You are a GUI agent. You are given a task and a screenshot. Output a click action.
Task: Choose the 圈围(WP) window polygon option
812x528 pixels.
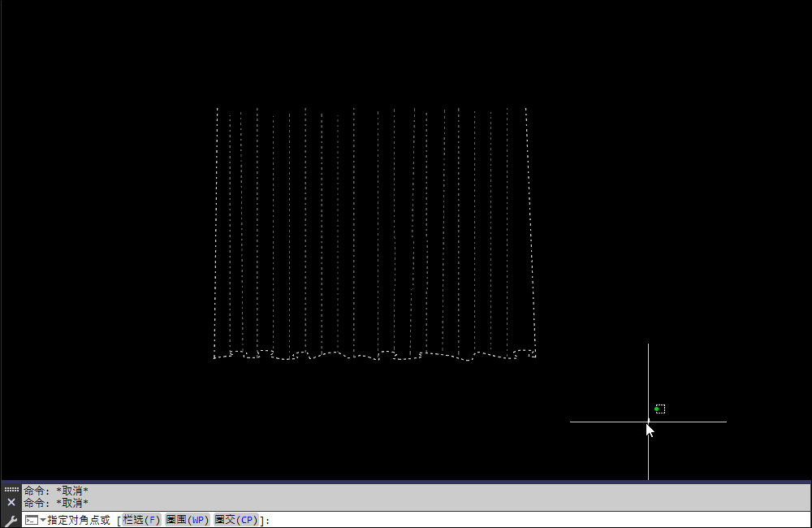[x=188, y=520]
